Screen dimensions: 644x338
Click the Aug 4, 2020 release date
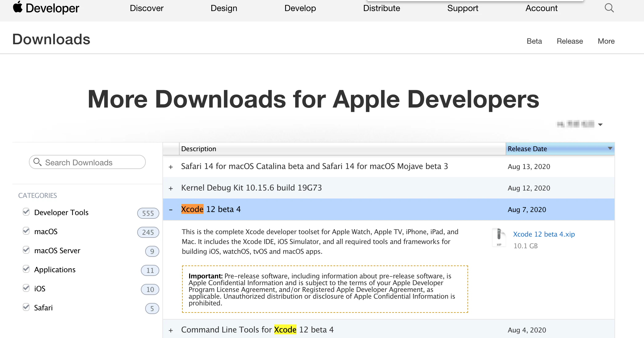point(527,330)
